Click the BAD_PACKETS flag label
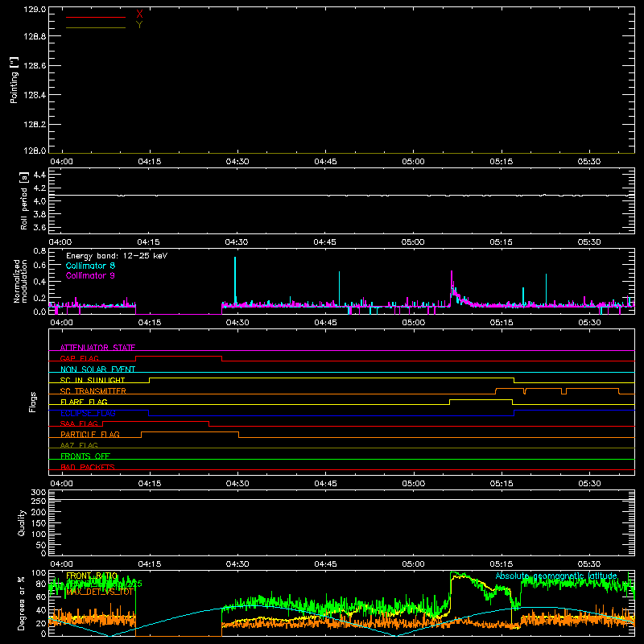Image resolution: width=644 pixels, height=644 pixels. click(x=88, y=467)
